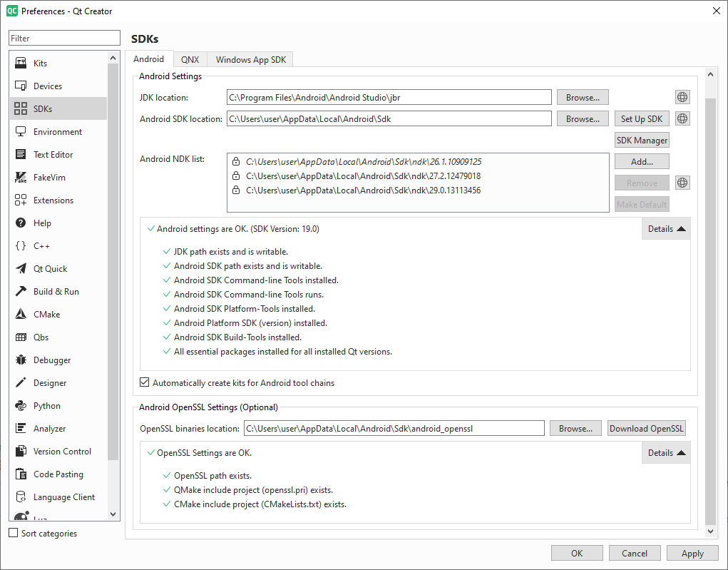Confirm preferences with OK

[x=577, y=554]
